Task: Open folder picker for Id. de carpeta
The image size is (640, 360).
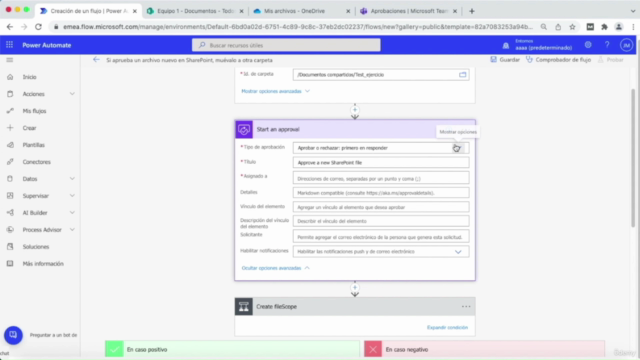Action: pos(462,75)
